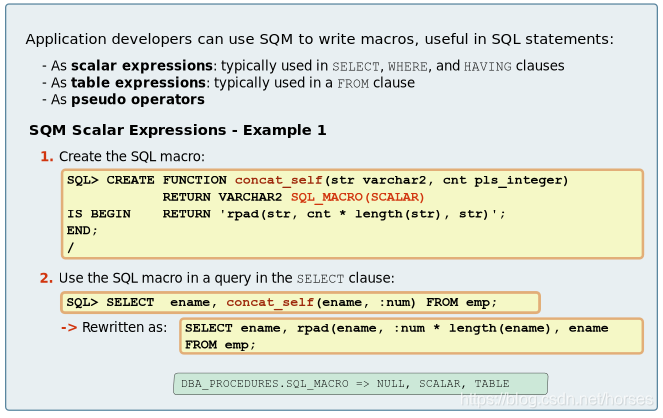Click the 'Create the SQL macro:' step text

tap(132, 156)
